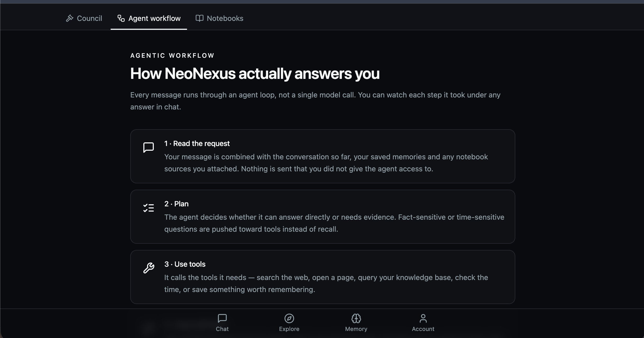This screenshot has height=338, width=644.
Task: Open the Council tab
Action: tap(84, 18)
